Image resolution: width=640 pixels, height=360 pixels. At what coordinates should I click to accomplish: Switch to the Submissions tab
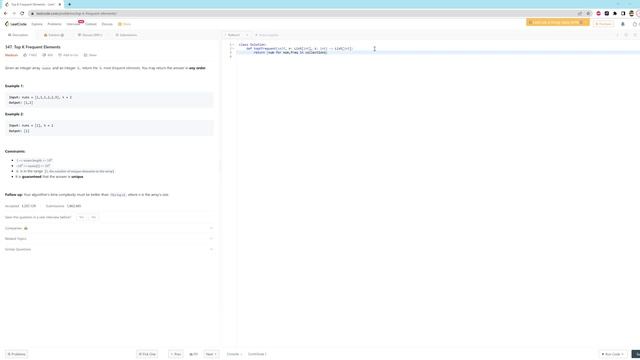coord(126,35)
